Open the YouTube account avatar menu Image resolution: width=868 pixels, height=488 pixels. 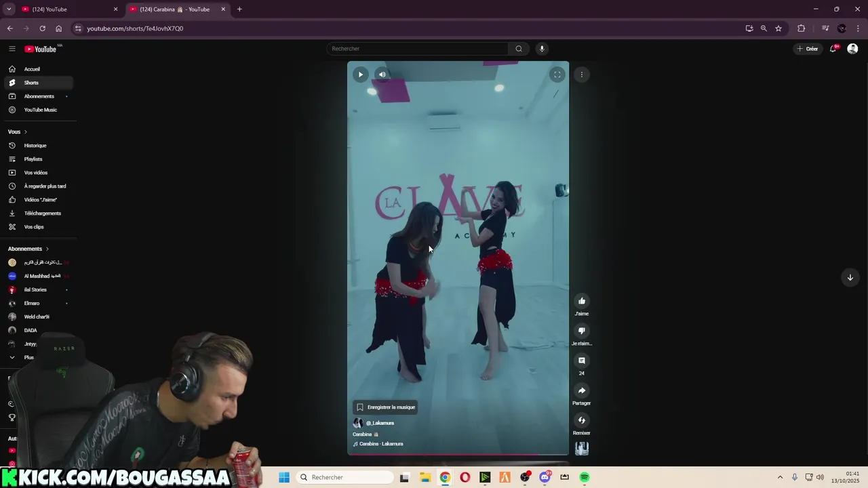click(852, 49)
